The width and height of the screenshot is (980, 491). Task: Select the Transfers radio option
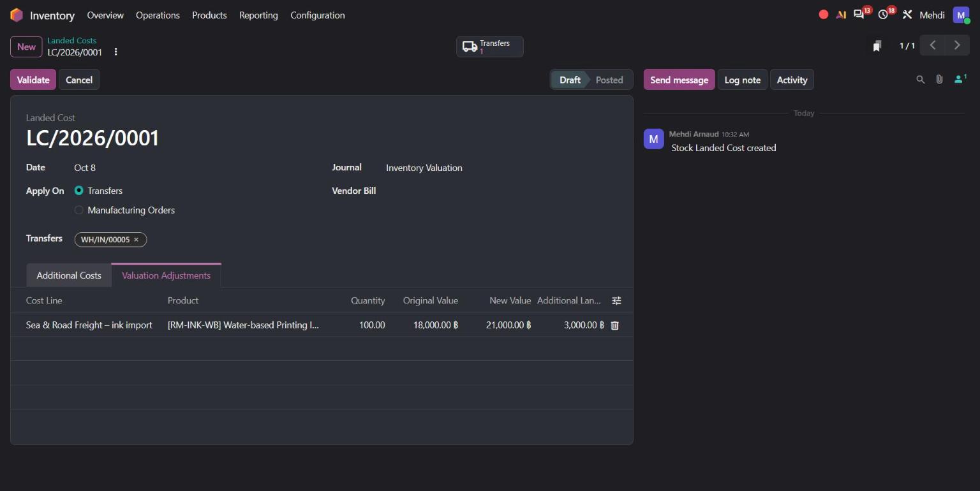78,191
